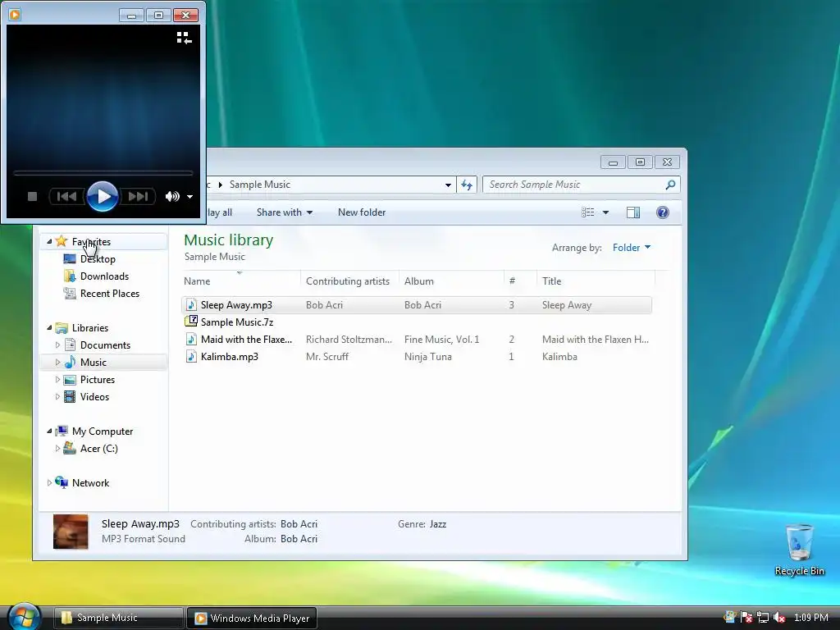Screen dimensions: 840x630
Task: Click the Network icon in navigation pane
Action: 62,482
